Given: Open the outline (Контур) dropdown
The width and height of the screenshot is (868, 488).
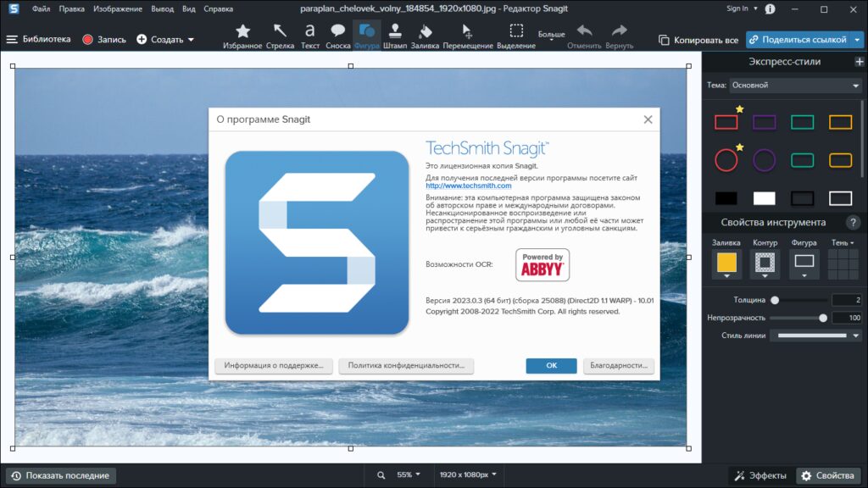Looking at the screenshot, I should [x=765, y=263].
